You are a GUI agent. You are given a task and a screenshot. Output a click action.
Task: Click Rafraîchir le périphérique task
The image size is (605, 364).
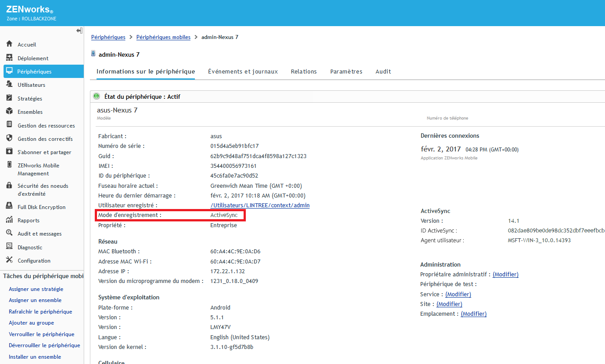40,312
